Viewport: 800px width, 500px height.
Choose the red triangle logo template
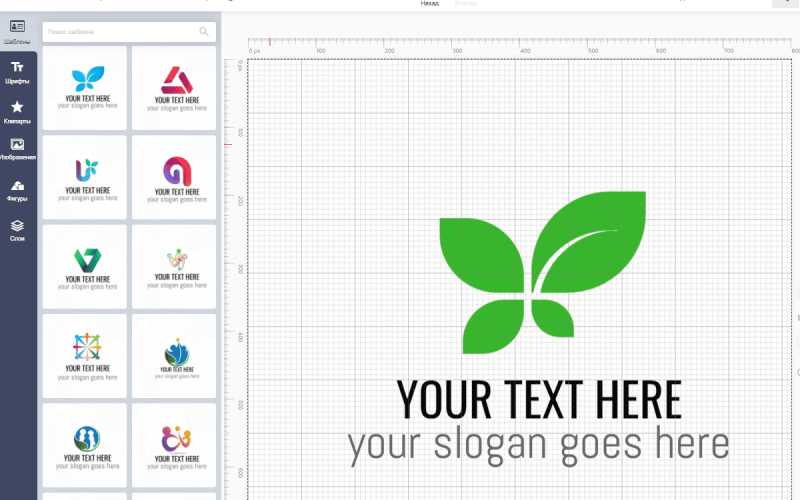(x=174, y=88)
